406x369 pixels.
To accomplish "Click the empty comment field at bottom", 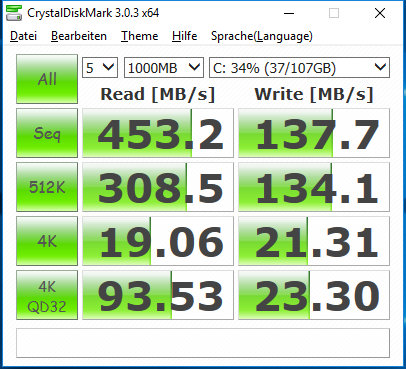I will coord(203,343).
